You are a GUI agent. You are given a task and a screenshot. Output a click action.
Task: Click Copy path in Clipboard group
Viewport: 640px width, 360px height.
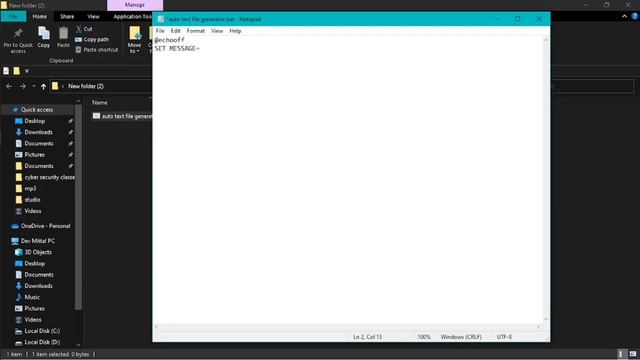(x=92, y=40)
